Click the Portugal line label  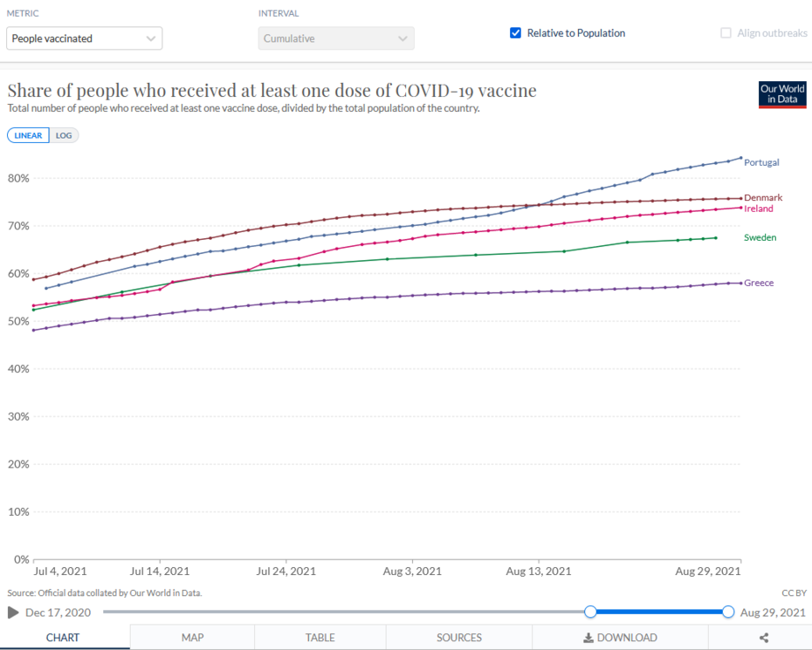coord(761,163)
